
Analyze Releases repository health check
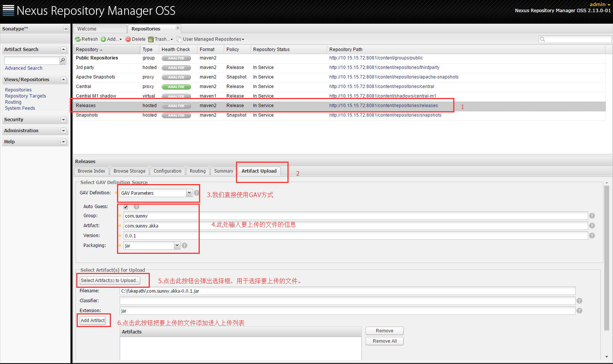(x=176, y=106)
